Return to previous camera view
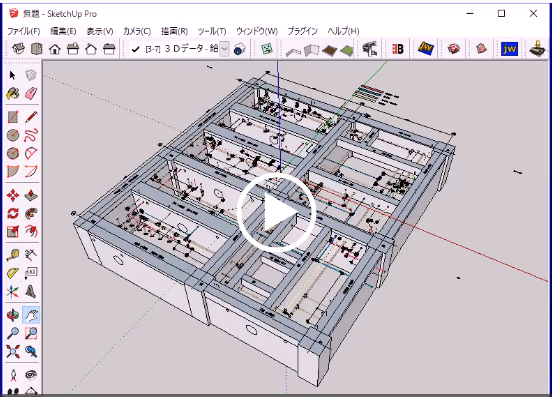Viewport: 552px width, 397px height. [31, 351]
